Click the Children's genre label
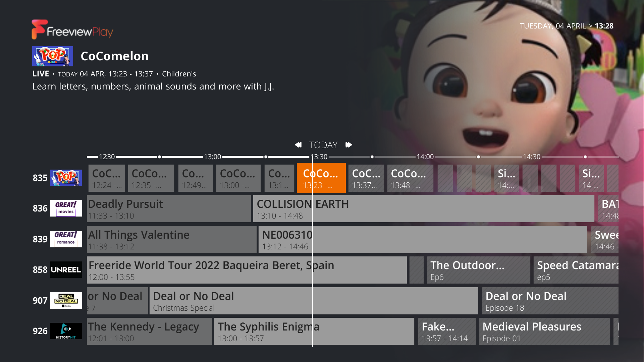644x362 pixels. tap(179, 74)
